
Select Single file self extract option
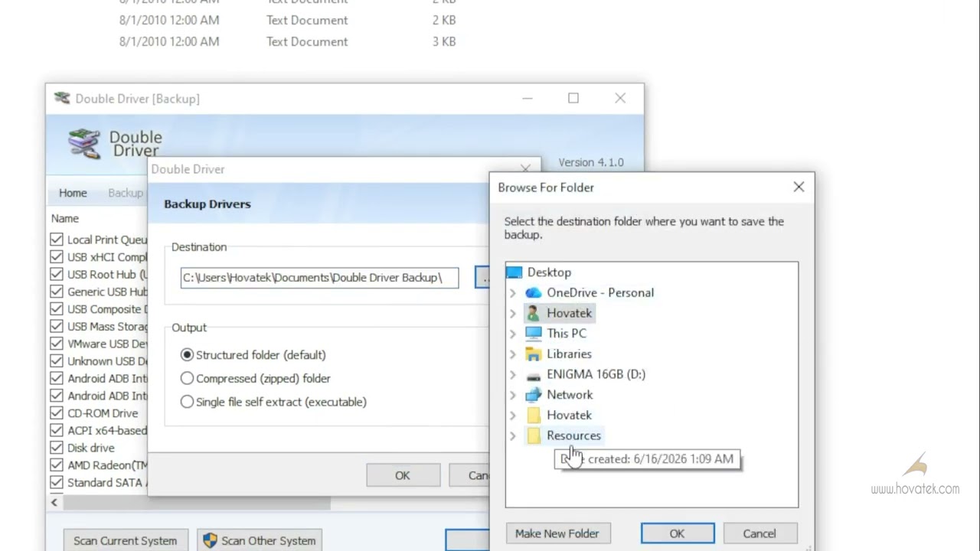(x=187, y=402)
